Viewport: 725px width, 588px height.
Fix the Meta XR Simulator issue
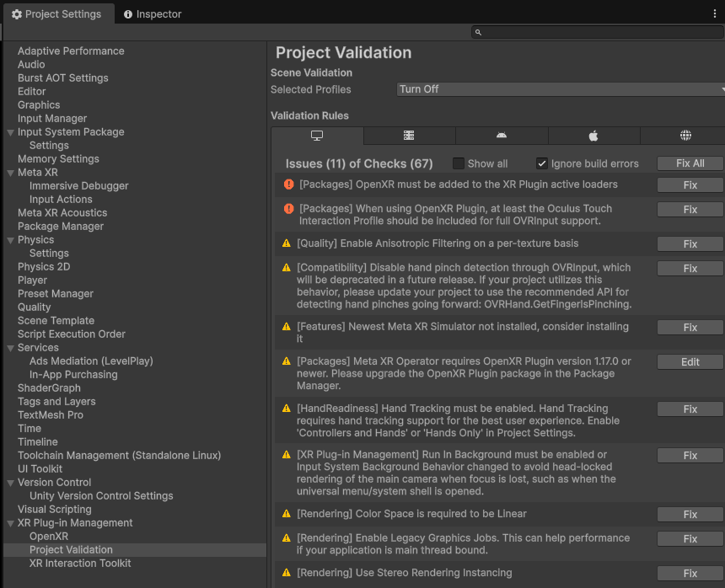click(x=690, y=328)
